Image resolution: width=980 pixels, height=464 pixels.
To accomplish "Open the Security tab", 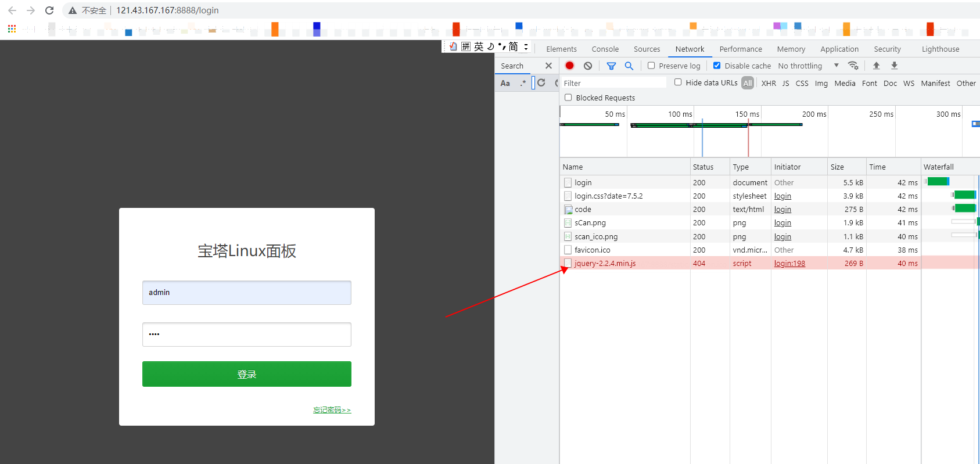I will pyautogui.click(x=887, y=49).
